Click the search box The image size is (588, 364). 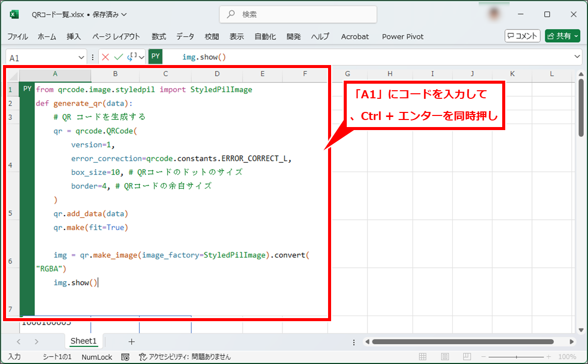coord(298,14)
